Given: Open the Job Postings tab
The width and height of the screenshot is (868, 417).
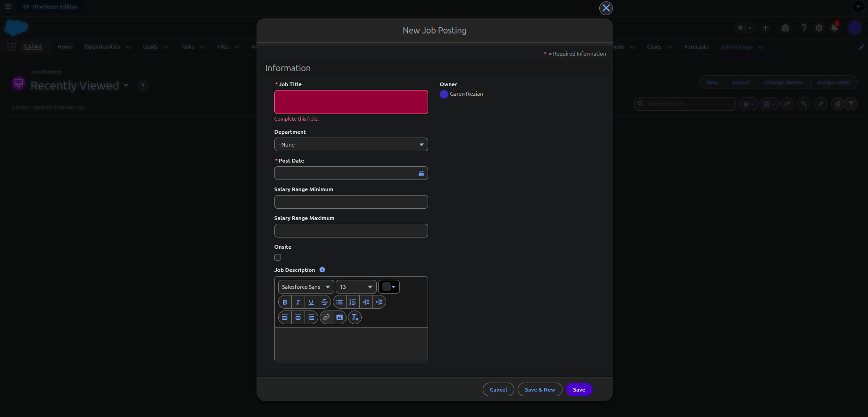Looking at the screenshot, I should point(736,47).
